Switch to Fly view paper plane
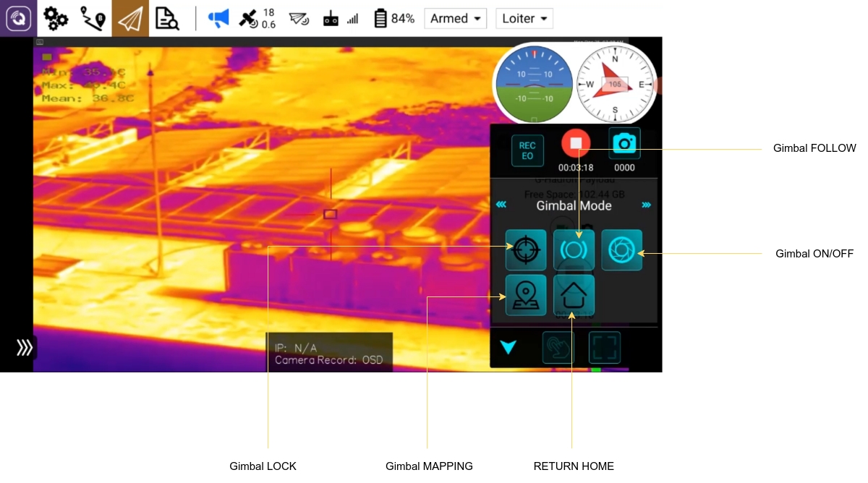 point(130,19)
